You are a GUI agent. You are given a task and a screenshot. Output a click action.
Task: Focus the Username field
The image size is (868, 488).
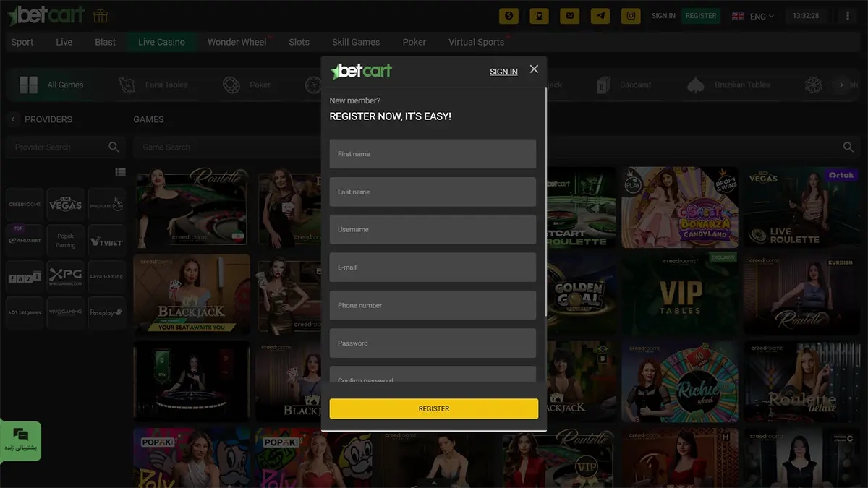[433, 229]
